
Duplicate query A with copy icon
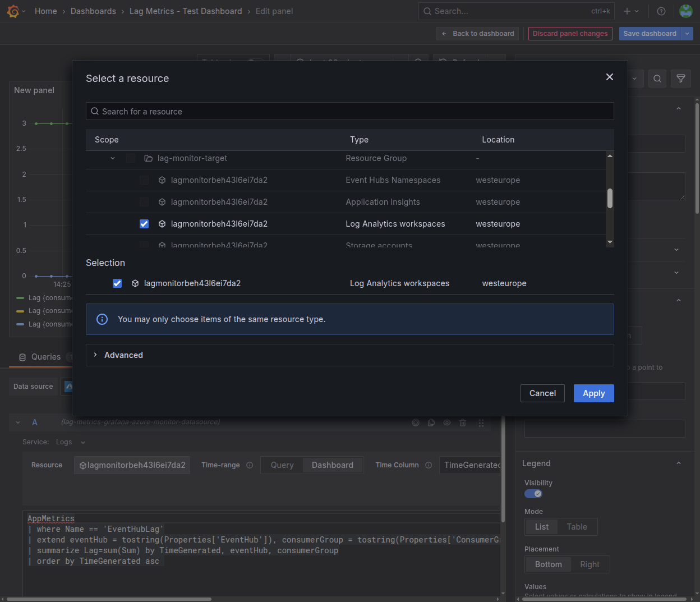pyautogui.click(x=431, y=422)
